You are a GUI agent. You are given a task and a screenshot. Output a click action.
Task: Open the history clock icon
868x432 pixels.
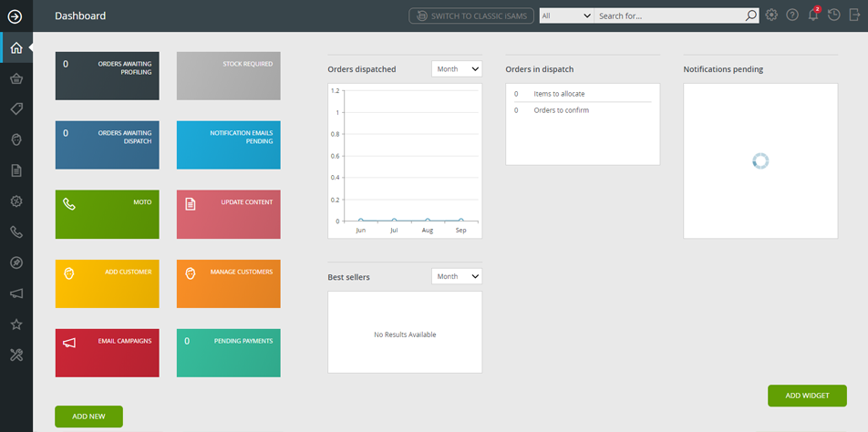point(833,15)
